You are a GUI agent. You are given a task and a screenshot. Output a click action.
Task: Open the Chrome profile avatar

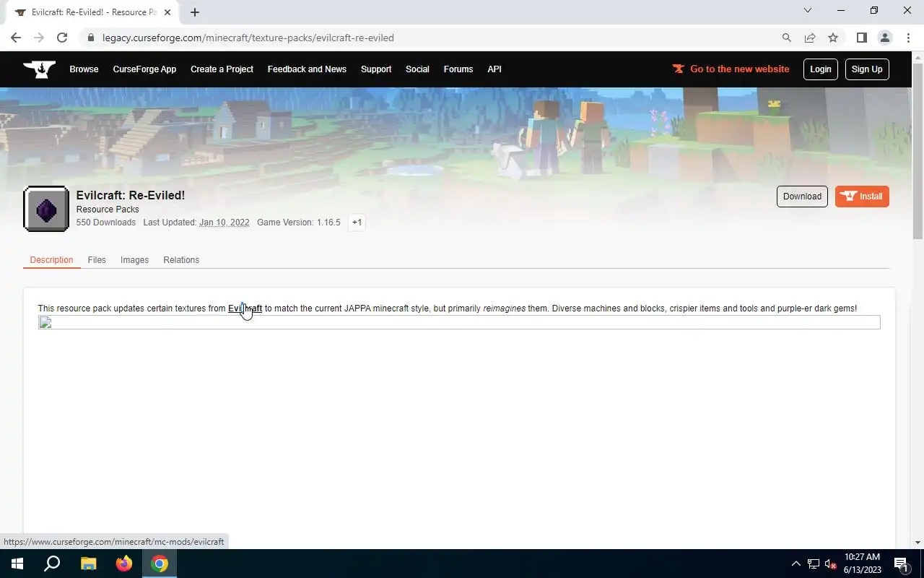coord(884,38)
